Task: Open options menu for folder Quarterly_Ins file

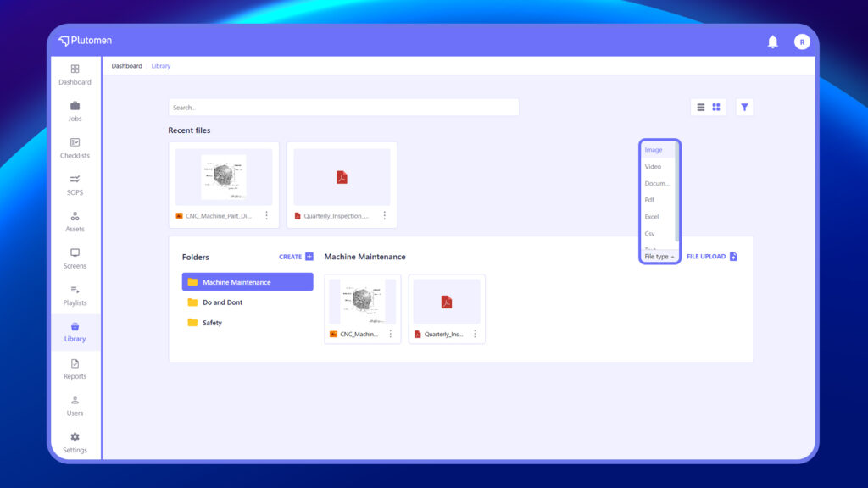Action: [x=475, y=334]
